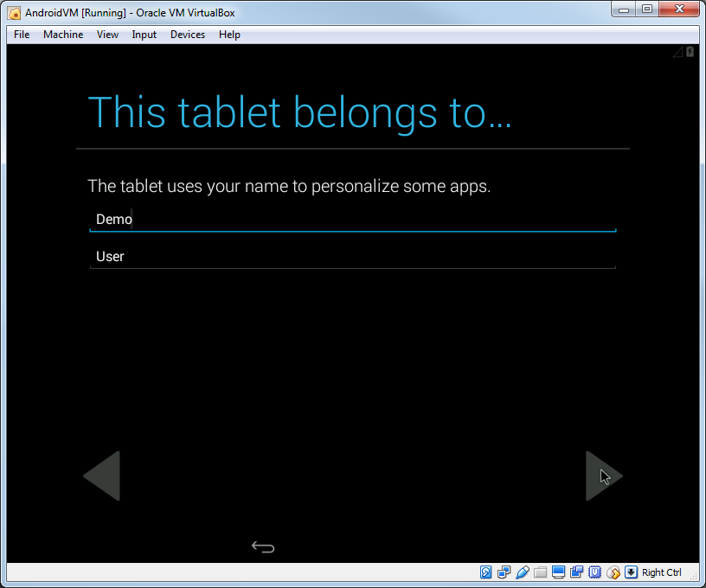Click the Right Ctrl host key label
This screenshot has width=706, height=588.
click(661, 572)
